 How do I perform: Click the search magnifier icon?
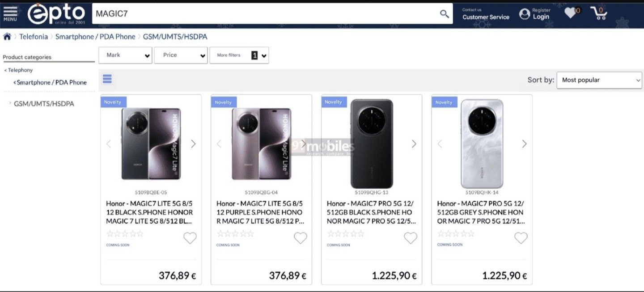(444, 14)
